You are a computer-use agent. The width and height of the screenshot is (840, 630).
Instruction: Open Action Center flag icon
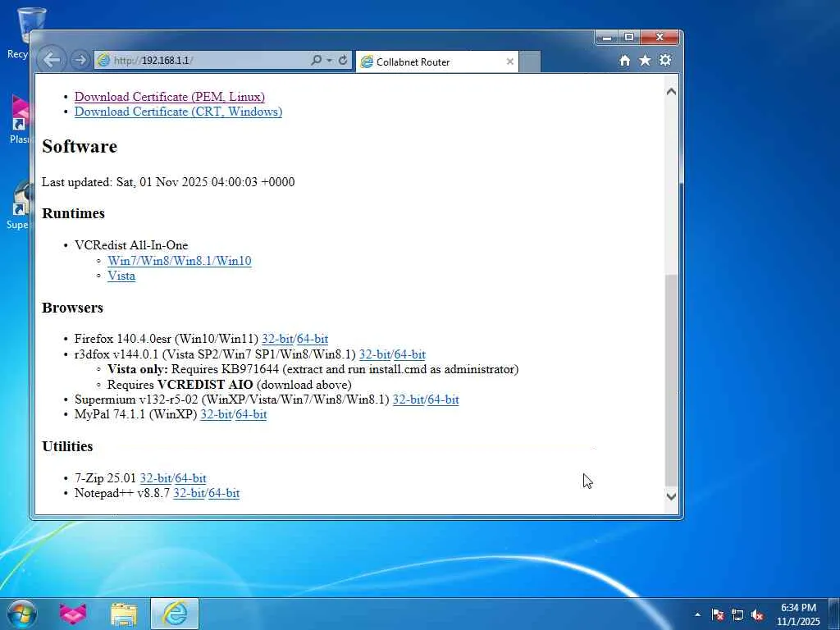718,614
